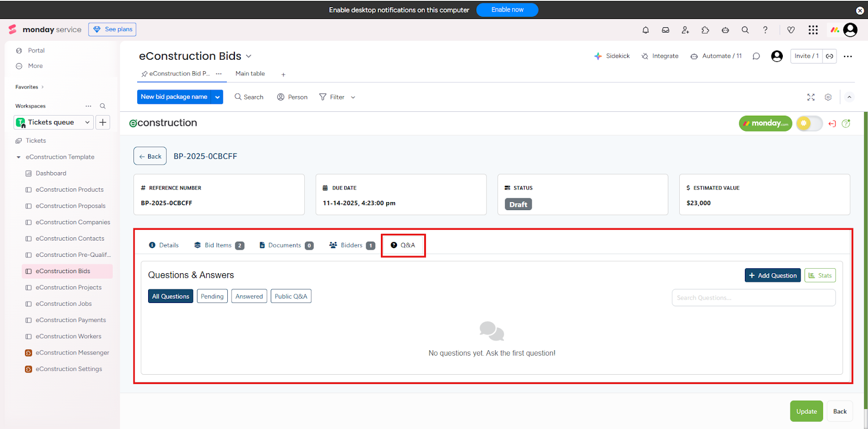This screenshot has width=868, height=429.
Task: Switch to the Bid Items tab
Action: 219,245
